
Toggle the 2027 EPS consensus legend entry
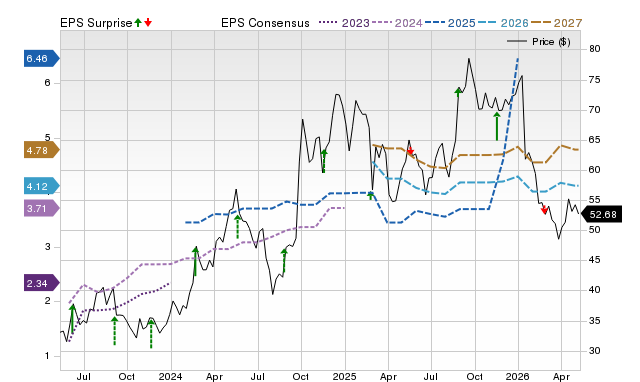click(556, 23)
